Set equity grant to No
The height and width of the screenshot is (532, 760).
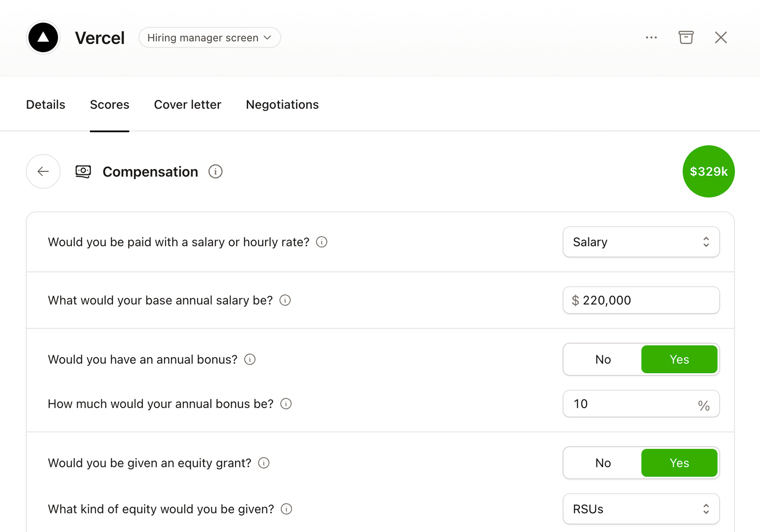pos(603,463)
